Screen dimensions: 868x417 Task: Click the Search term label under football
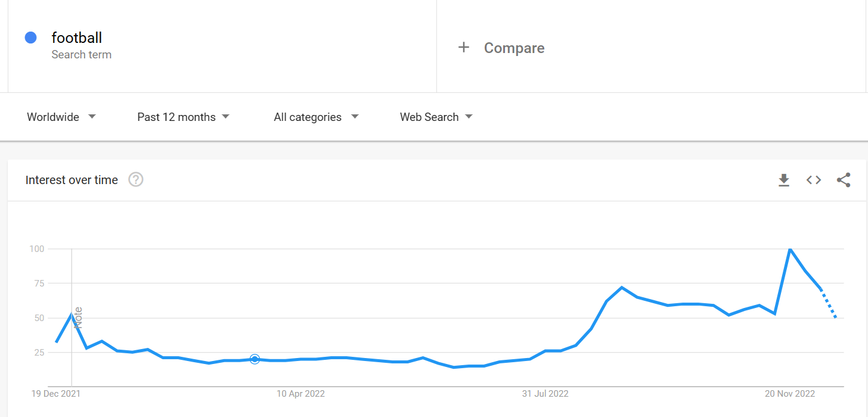82,55
